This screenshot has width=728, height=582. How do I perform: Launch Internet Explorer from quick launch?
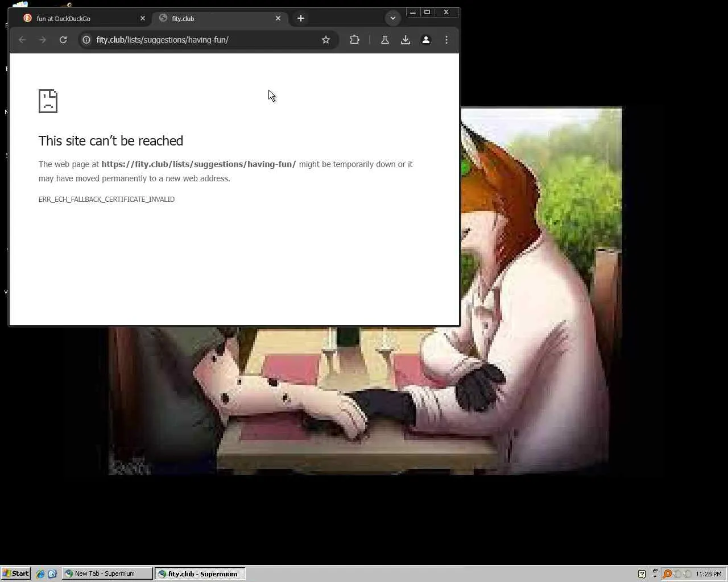coord(40,574)
